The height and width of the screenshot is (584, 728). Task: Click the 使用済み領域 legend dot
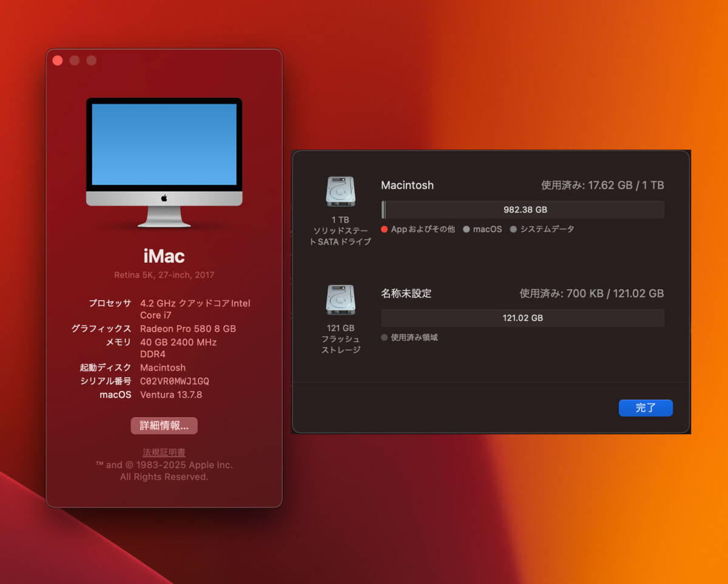pyautogui.click(x=385, y=337)
